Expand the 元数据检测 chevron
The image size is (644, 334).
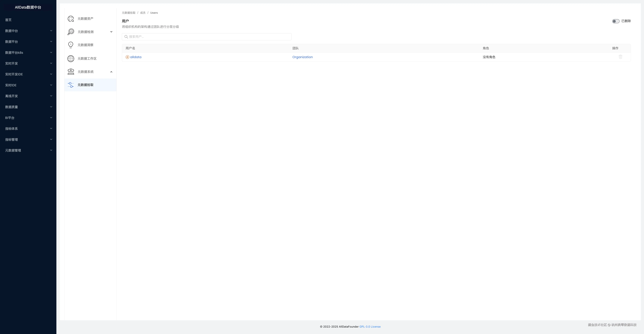[x=111, y=32]
